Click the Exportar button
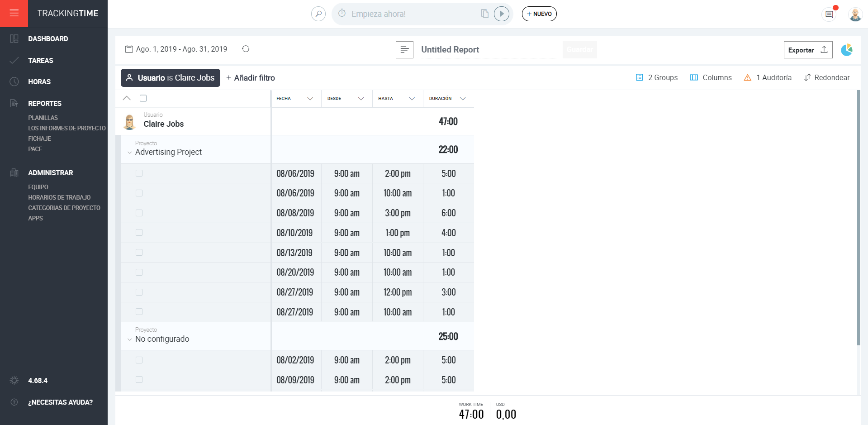Image resolution: width=868 pixels, height=425 pixels. coord(808,50)
